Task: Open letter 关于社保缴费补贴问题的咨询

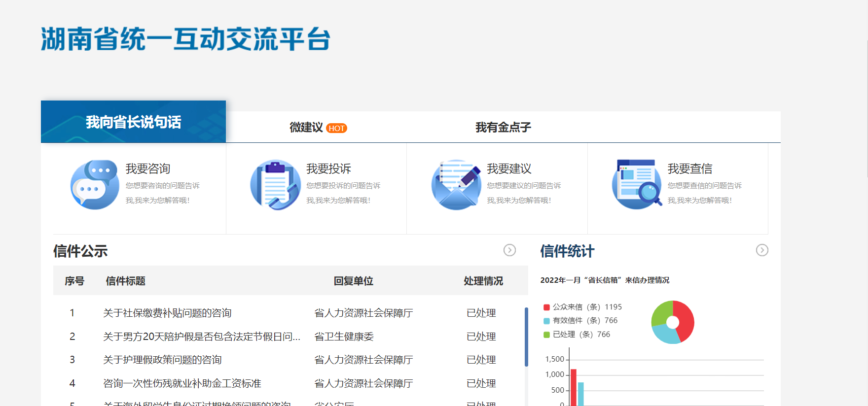Action: click(167, 313)
